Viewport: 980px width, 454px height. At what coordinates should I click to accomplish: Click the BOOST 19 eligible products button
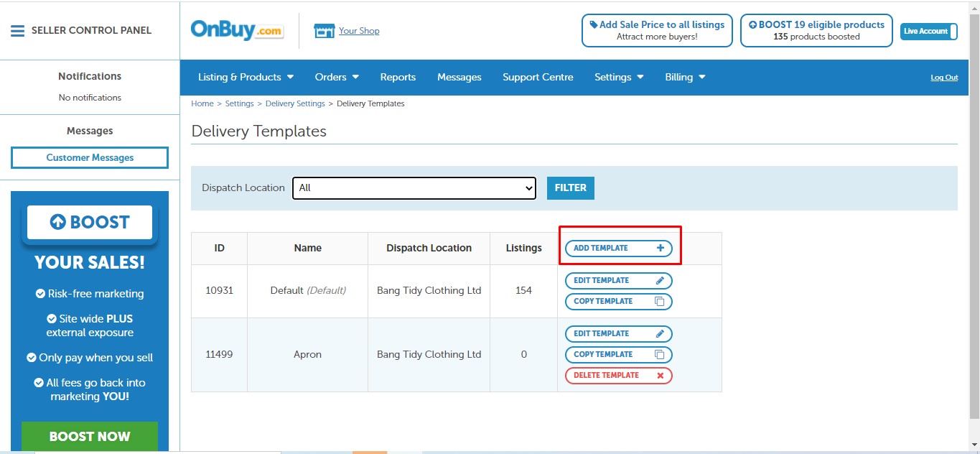(816, 31)
